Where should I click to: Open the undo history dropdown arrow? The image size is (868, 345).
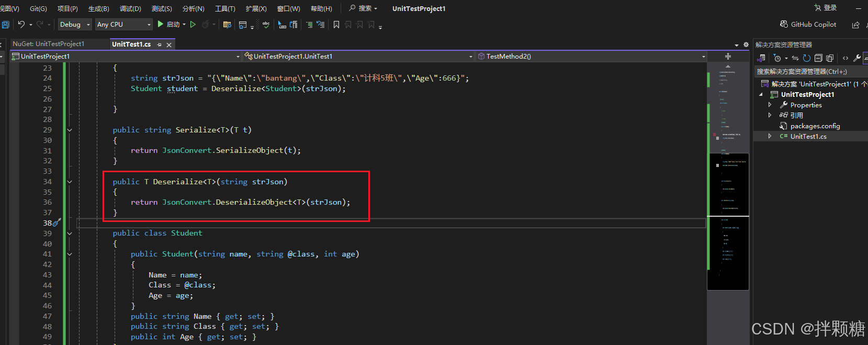pyautogui.click(x=31, y=25)
